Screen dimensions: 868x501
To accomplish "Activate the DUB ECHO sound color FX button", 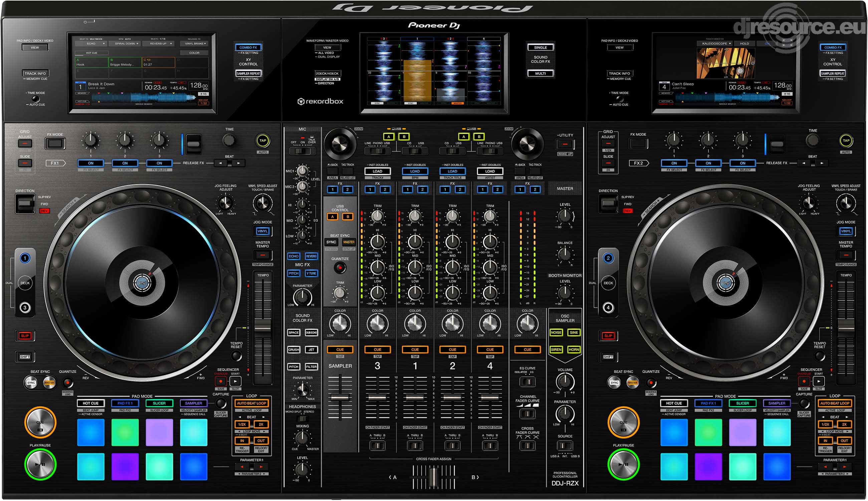I will 311,333.
